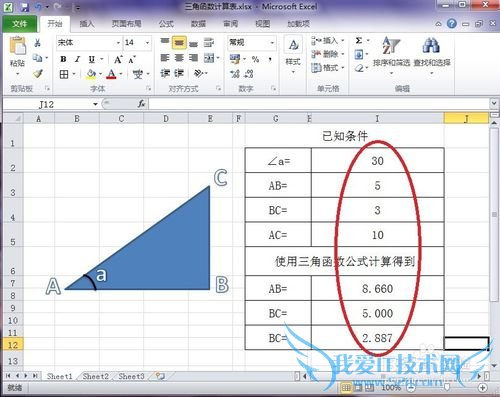The width and height of the screenshot is (500, 397).
Task: Toggle top vertical alignment
Action: [x=165, y=42]
